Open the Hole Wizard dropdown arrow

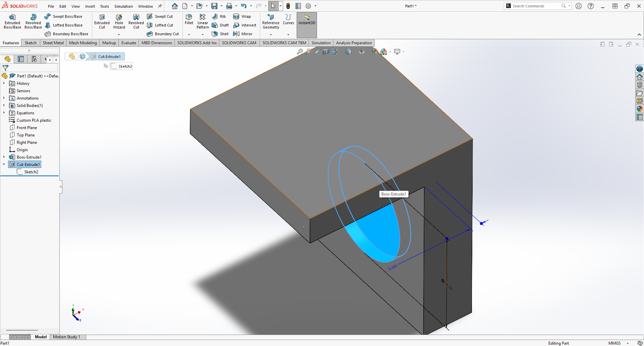pyautogui.click(x=119, y=35)
